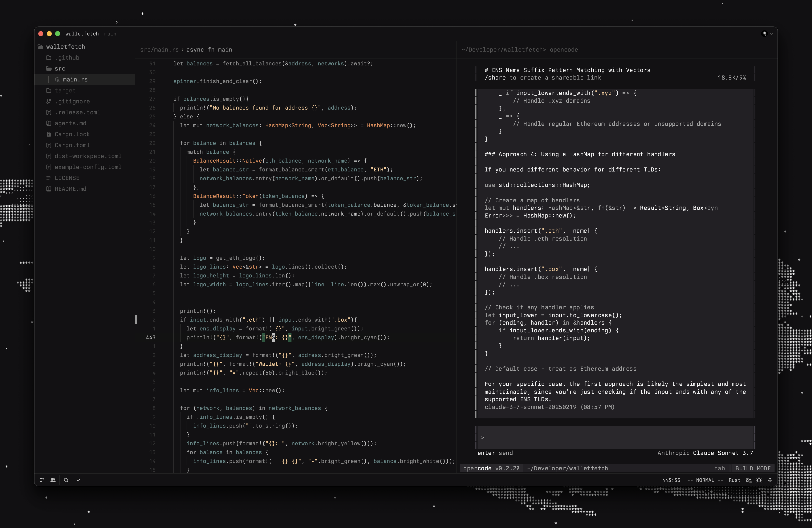The image size is (812, 528).
Task: Open the Collab panel people icon
Action: click(x=53, y=480)
